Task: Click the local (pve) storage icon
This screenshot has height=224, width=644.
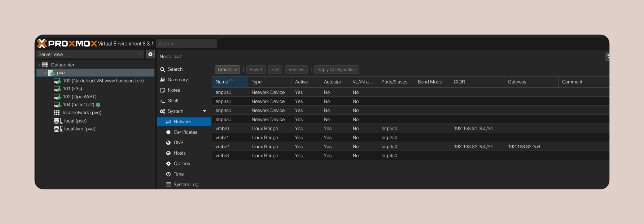Action: pyautogui.click(x=58, y=121)
